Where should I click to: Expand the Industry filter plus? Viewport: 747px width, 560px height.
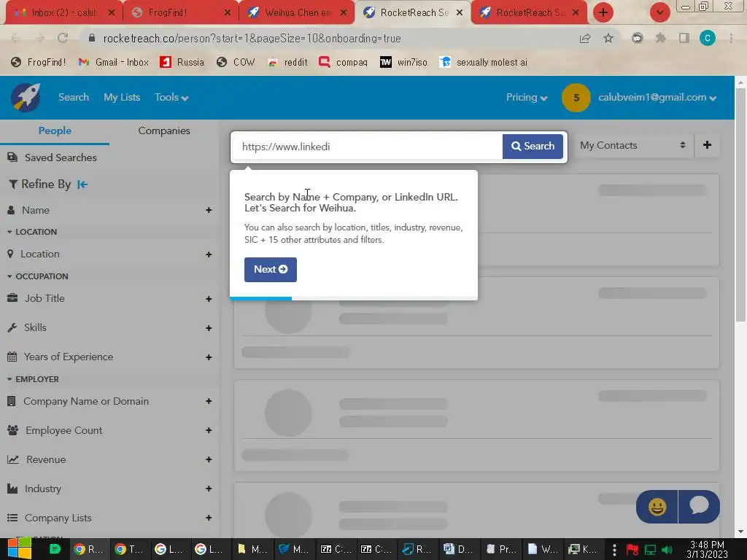click(x=209, y=489)
